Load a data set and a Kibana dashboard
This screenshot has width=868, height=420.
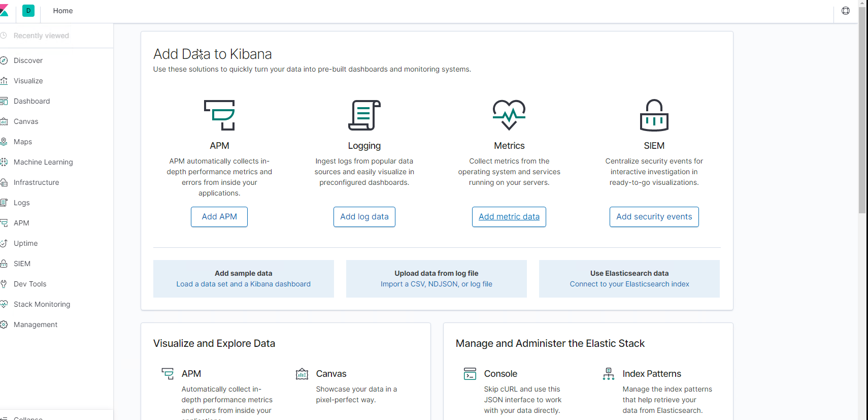(x=244, y=284)
